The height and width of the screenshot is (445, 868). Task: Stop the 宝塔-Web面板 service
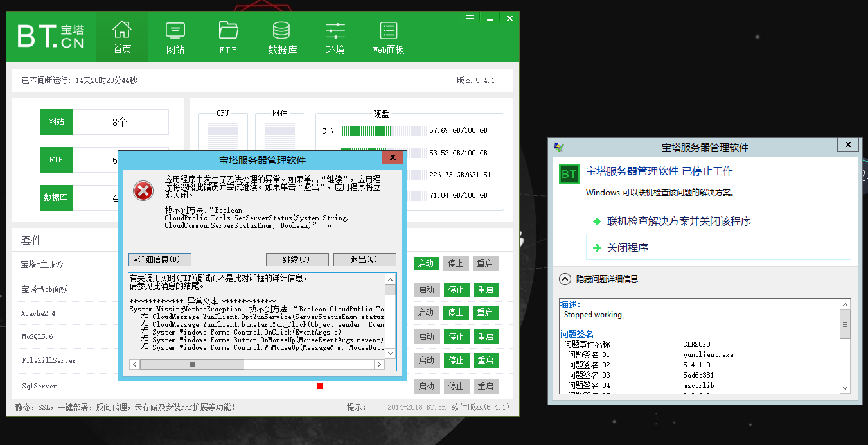pos(456,290)
